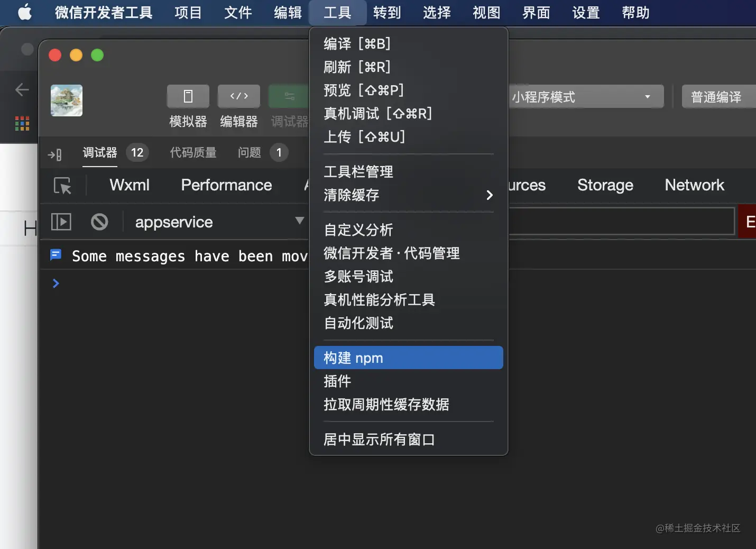
Task: Select 自定义分析 menu item
Action: coord(408,230)
